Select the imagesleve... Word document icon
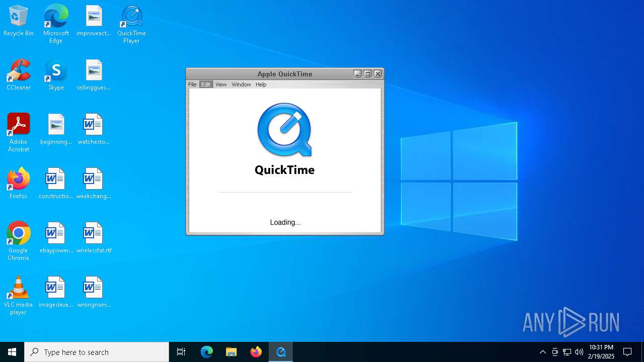Screen dimensions: 644x362 point(56,293)
